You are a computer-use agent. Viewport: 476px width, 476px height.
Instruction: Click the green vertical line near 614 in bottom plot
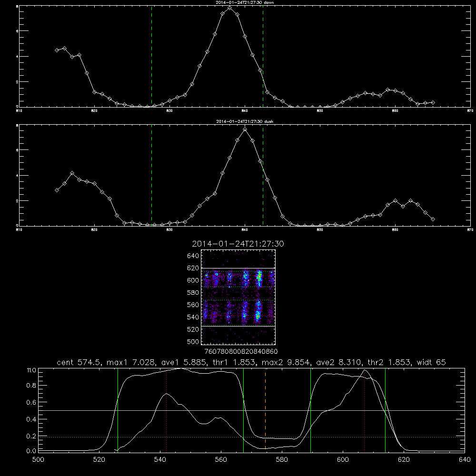click(x=385, y=410)
